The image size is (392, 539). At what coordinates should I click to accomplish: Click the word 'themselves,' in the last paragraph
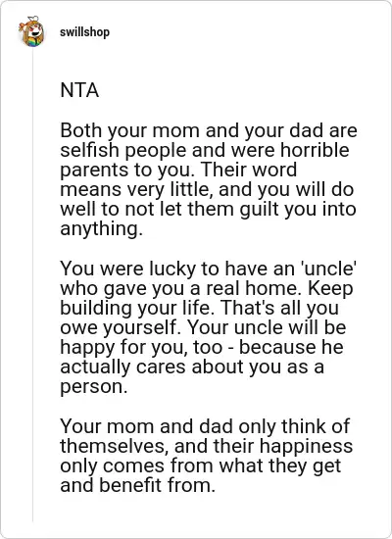[x=115, y=446]
